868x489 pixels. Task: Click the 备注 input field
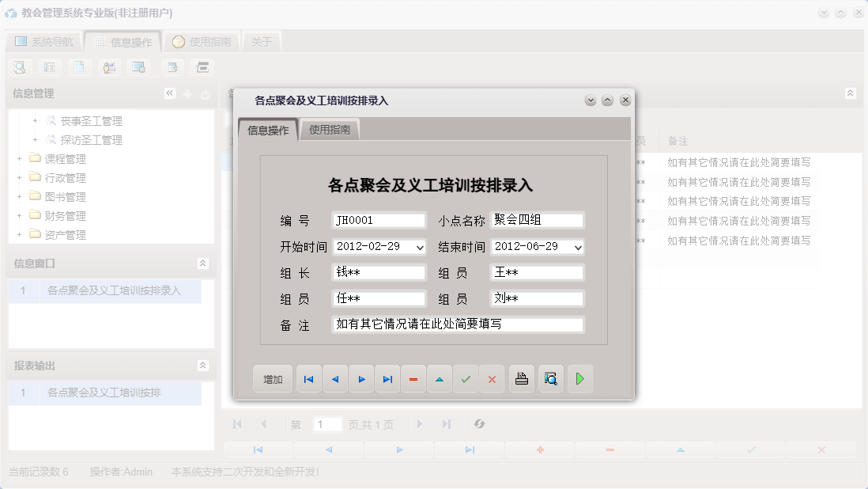click(457, 324)
